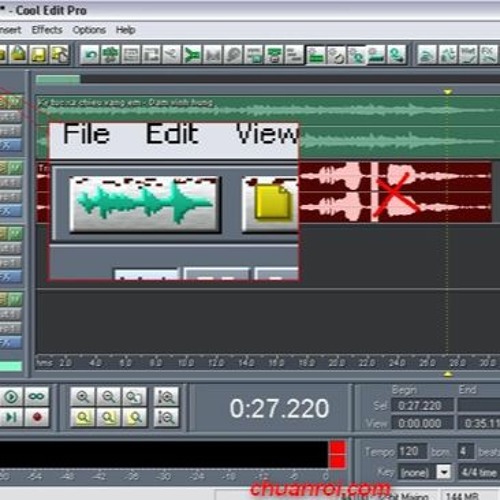The image size is (500, 500).
Task: Click Zoom Out Full magnifier with page
Action: [134, 397]
